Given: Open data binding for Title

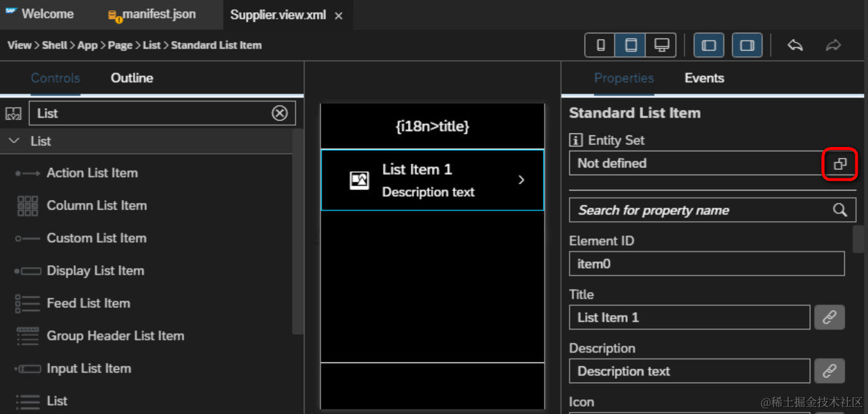Looking at the screenshot, I should tap(829, 317).
